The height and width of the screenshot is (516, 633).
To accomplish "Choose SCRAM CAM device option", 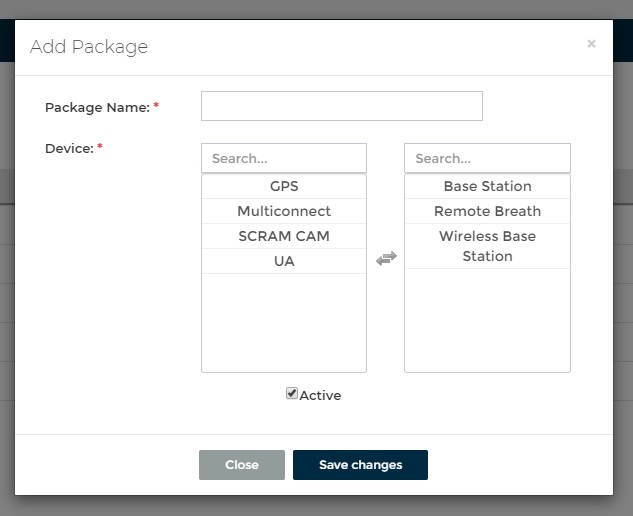I will click(284, 236).
